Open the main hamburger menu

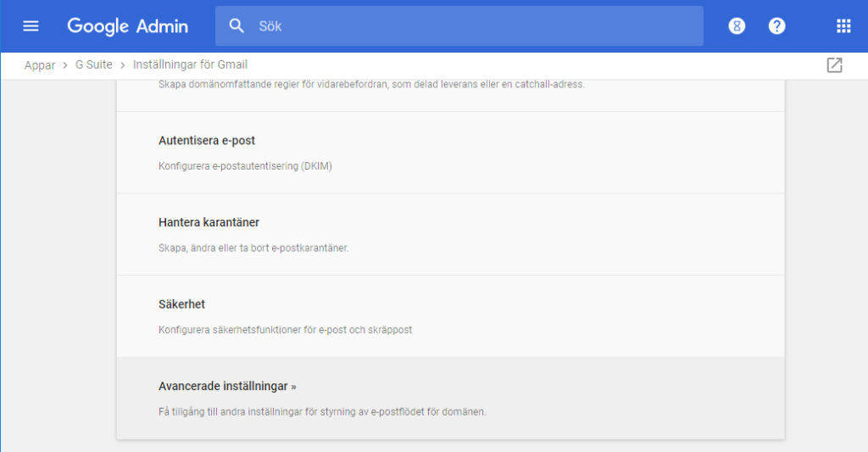[31, 26]
